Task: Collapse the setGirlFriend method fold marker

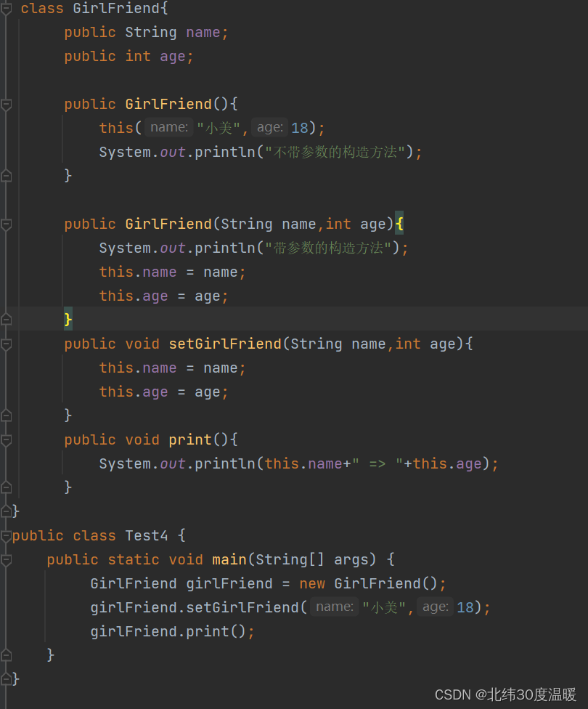Action: click(x=7, y=344)
